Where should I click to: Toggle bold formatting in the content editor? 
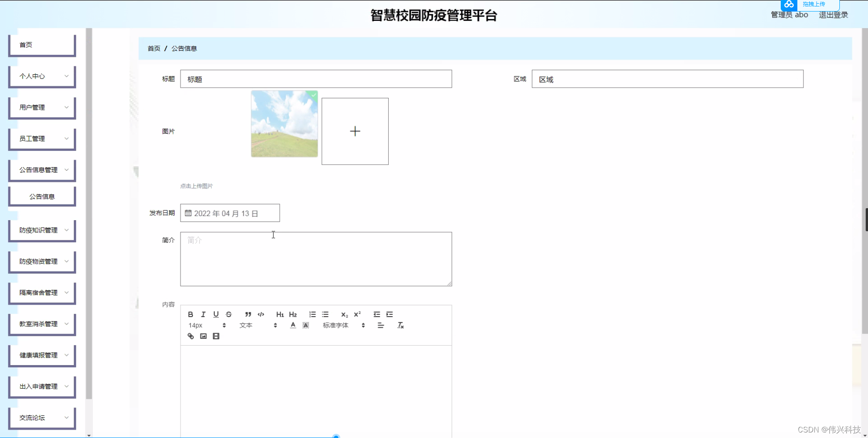tap(191, 314)
